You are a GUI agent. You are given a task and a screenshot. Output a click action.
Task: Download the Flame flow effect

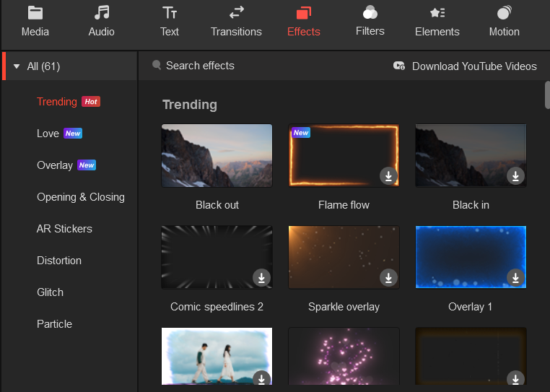click(x=388, y=175)
